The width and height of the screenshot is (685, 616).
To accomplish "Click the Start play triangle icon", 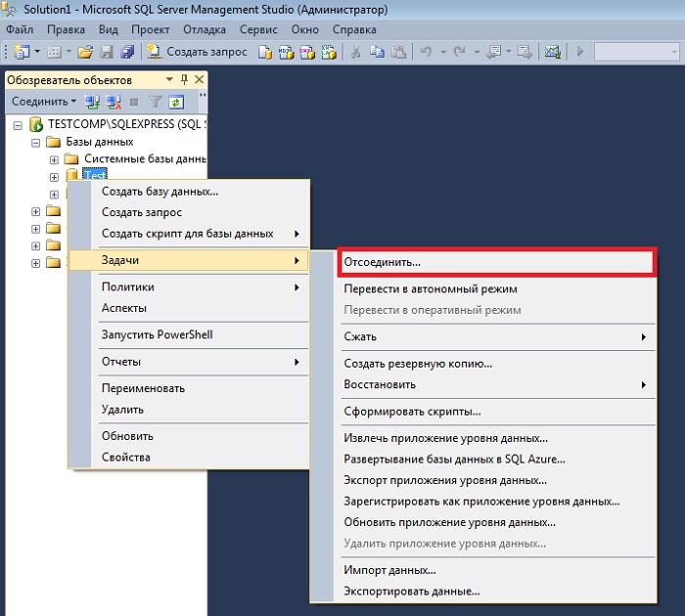I will [580, 52].
